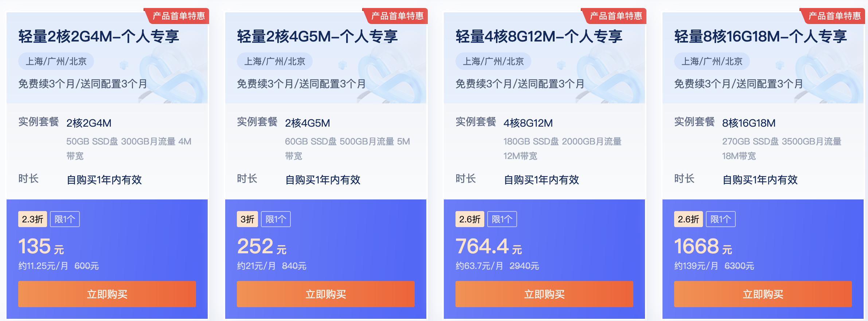868x321 pixels.
Task: Open the 轻量2核4G5M-个人专享 product title
Action: [x=318, y=36]
